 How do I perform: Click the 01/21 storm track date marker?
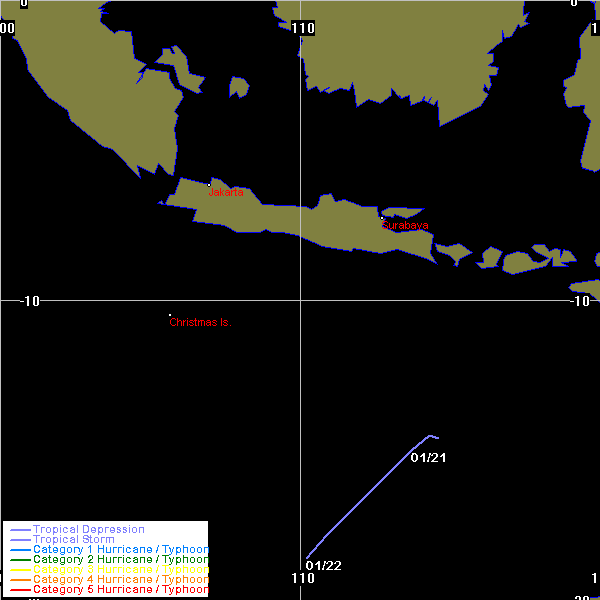(x=427, y=457)
